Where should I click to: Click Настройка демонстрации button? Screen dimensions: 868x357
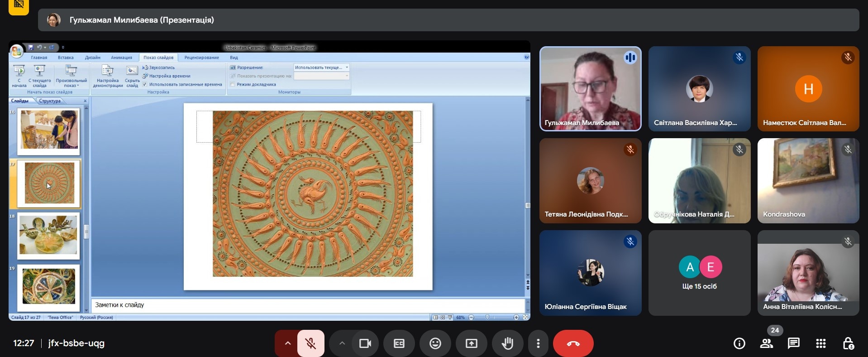[108, 76]
